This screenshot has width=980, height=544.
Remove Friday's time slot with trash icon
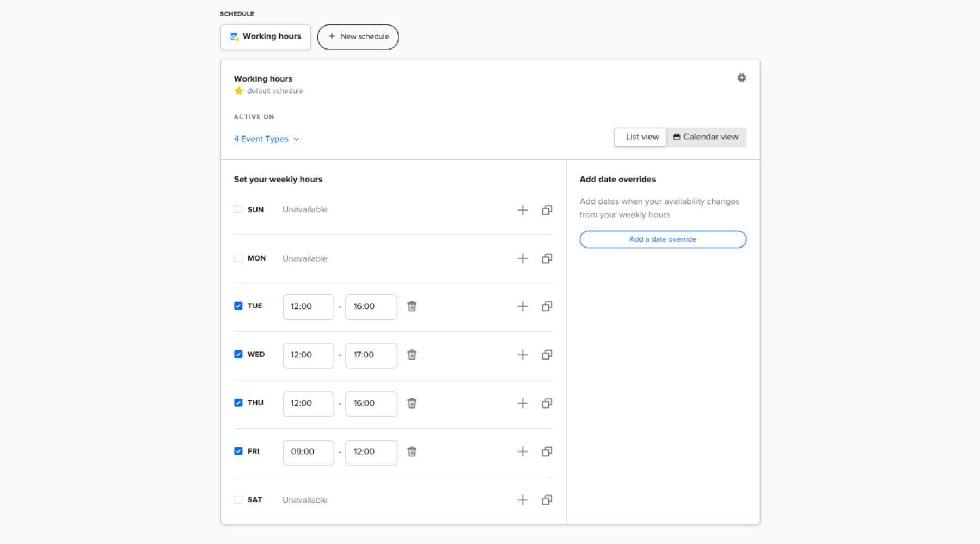(412, 452)
